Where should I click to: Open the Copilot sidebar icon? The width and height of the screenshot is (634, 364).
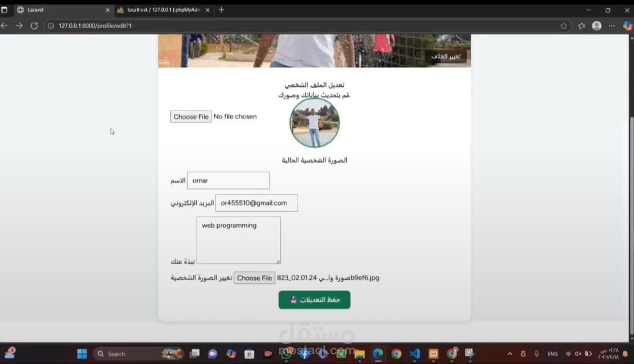[x=628, y=25]
